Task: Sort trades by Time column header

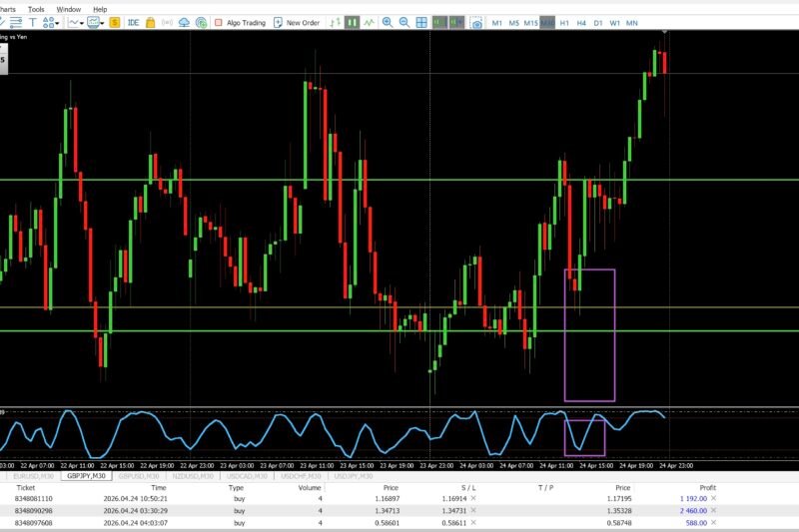Action: (159, 488)
